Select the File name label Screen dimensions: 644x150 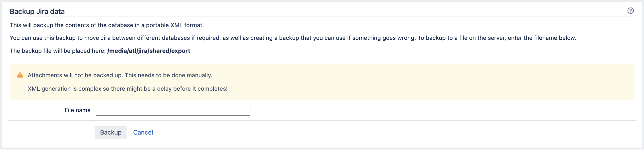click(x=77, y=110)
